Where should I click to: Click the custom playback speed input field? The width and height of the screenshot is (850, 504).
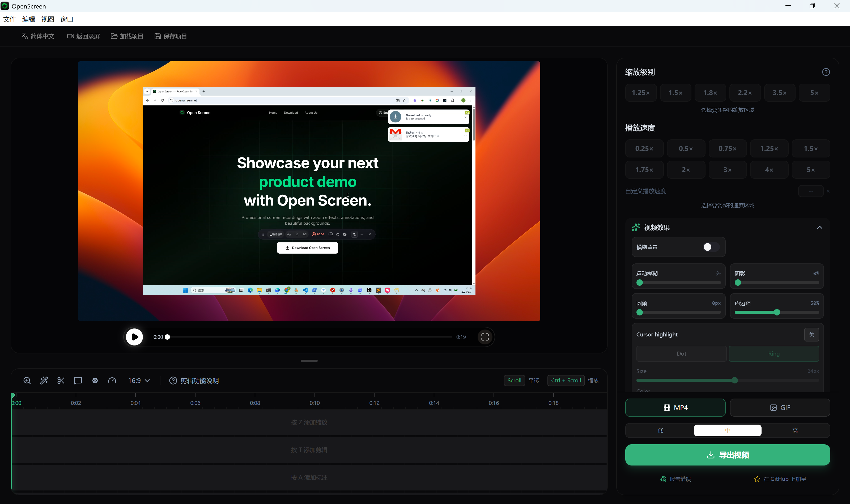coord(811,191)
